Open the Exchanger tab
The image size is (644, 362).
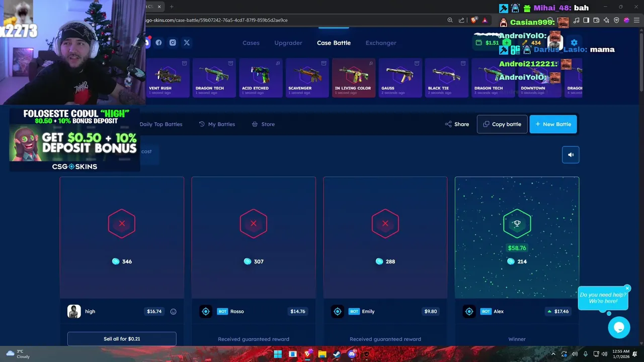coord(381,43)
